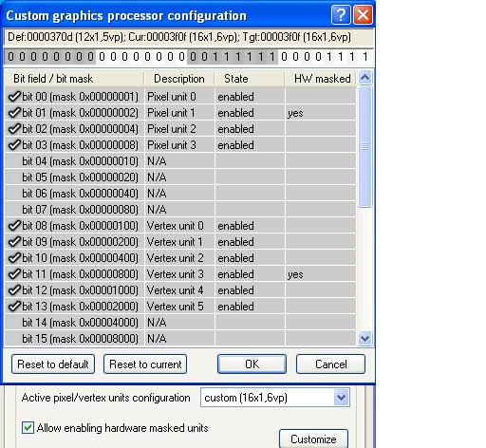Disable bit 09 Vertex unit 1
Viewport: 486px width, 448px height.
pos(14,242)
